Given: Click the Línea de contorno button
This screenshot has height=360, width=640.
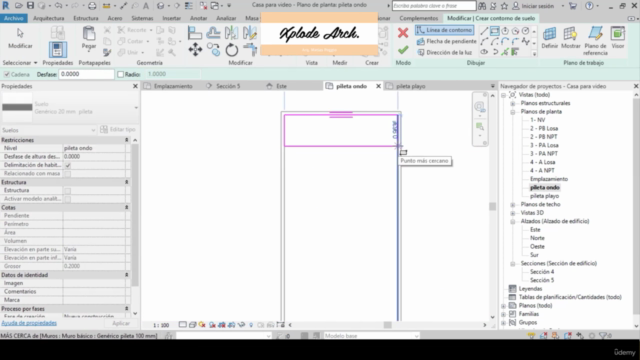Looking at the screenshot, I should (444, 30).
